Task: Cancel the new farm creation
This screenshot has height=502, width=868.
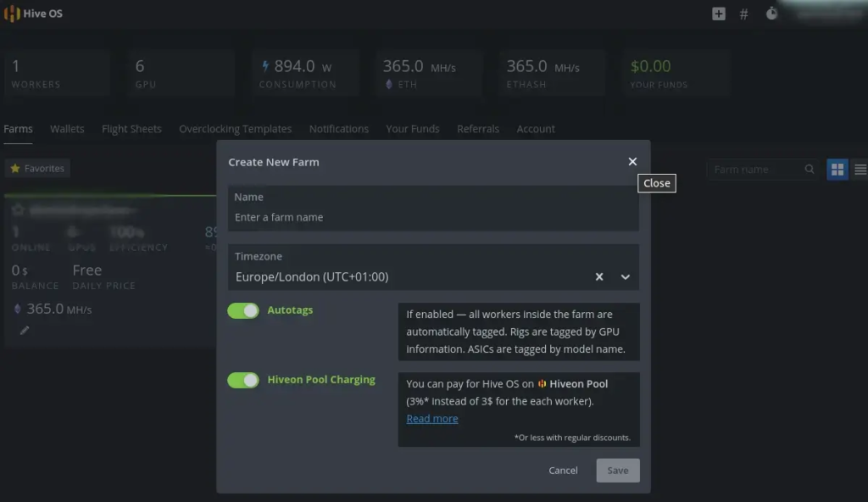Action: coord(563,471)
